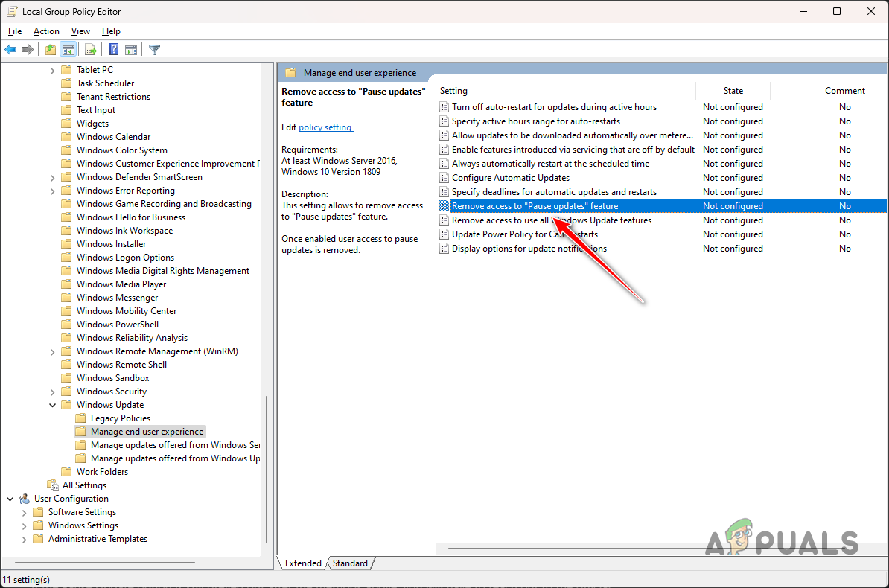
Task: Expand Windows Defender SmartScreen node
Action: [52, 177]
